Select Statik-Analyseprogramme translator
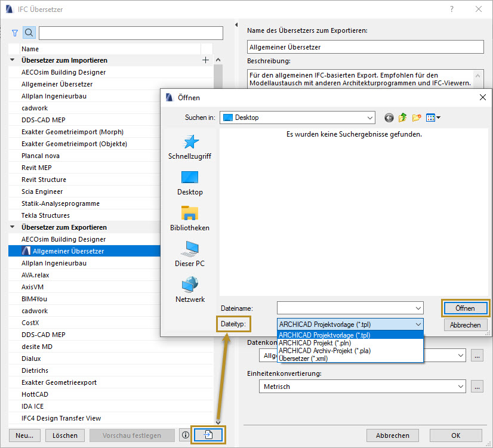Screen dimensions: 493x448 [x=84, y=203]
